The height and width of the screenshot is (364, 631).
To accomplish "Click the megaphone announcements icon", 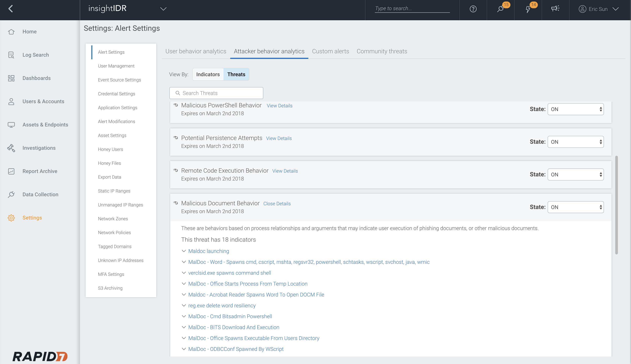I will coord(555,9).
